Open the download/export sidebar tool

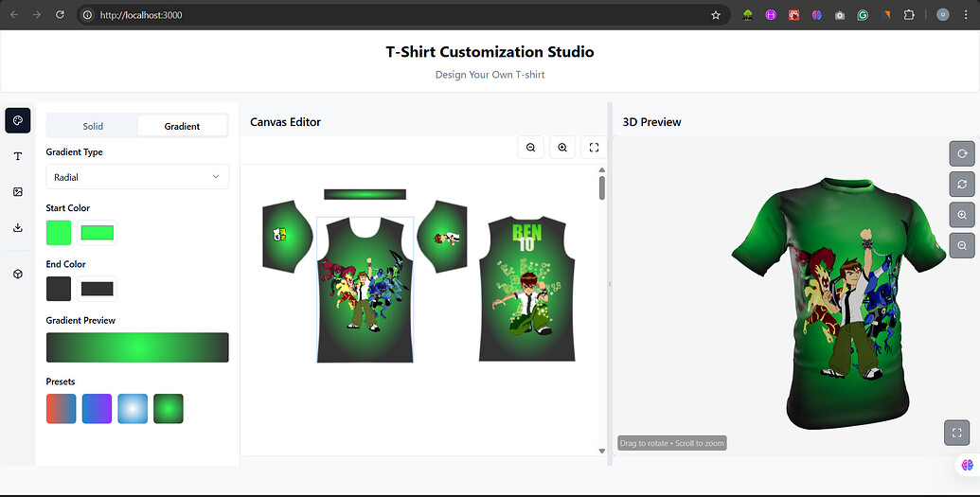point(17,227)
